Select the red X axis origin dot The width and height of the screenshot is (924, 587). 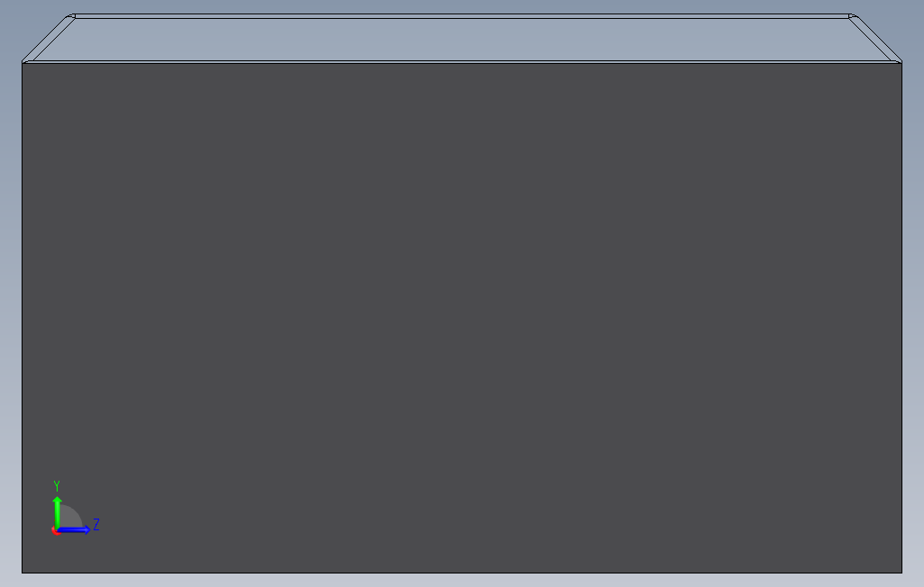point(55,531)
